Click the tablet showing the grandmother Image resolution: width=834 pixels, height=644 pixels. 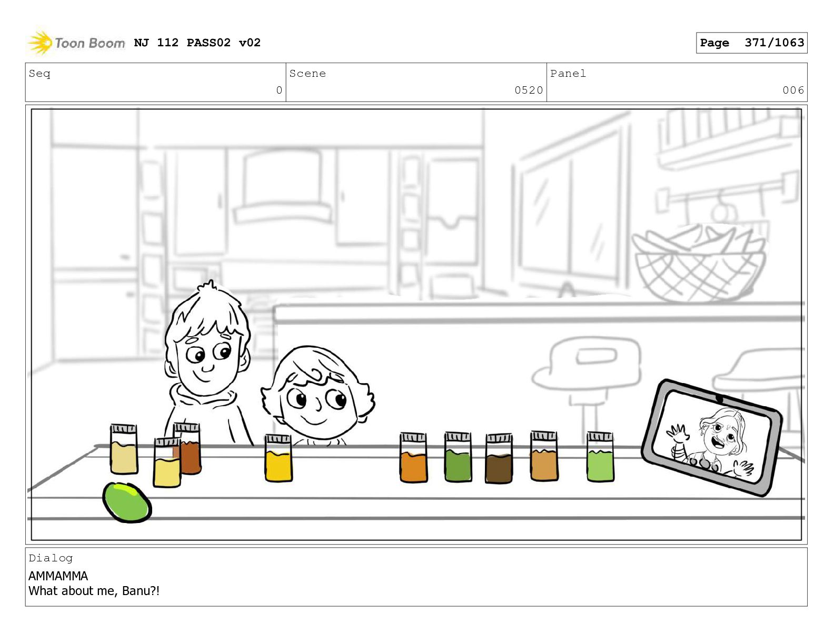(712, 437)
